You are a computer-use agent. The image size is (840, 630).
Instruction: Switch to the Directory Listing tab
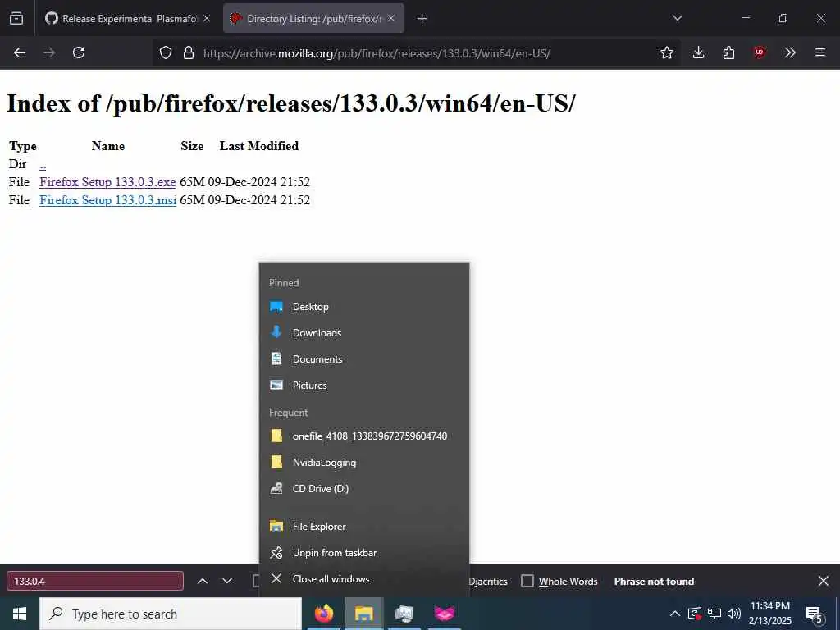click(x=313, y=18)
